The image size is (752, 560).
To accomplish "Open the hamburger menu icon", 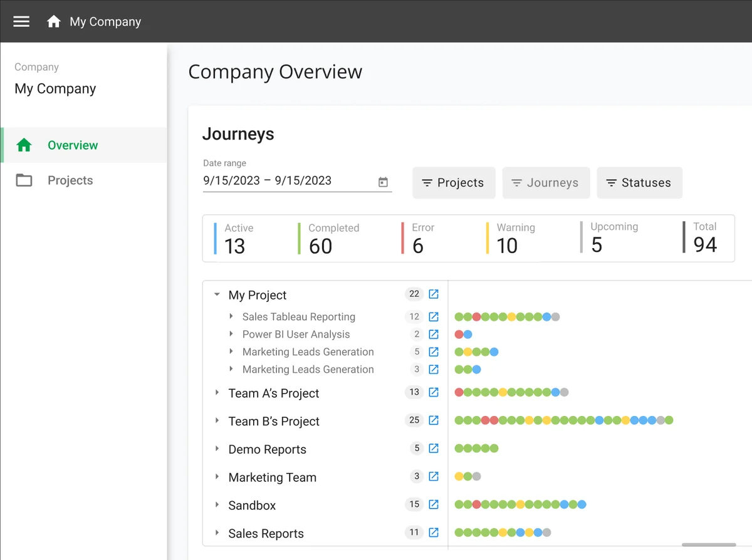I will coord(21,21).
